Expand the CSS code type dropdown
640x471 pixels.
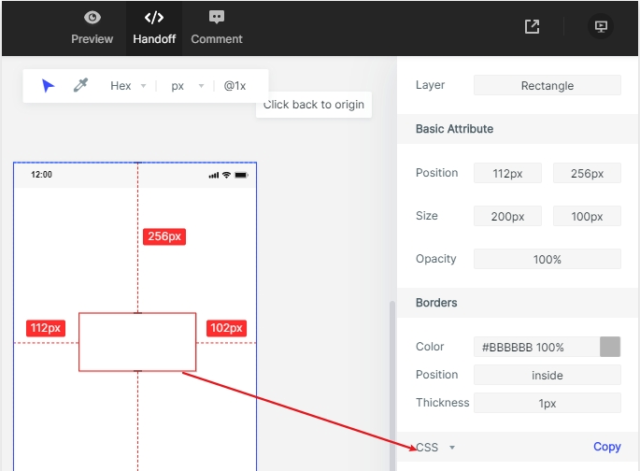point(435,447)
